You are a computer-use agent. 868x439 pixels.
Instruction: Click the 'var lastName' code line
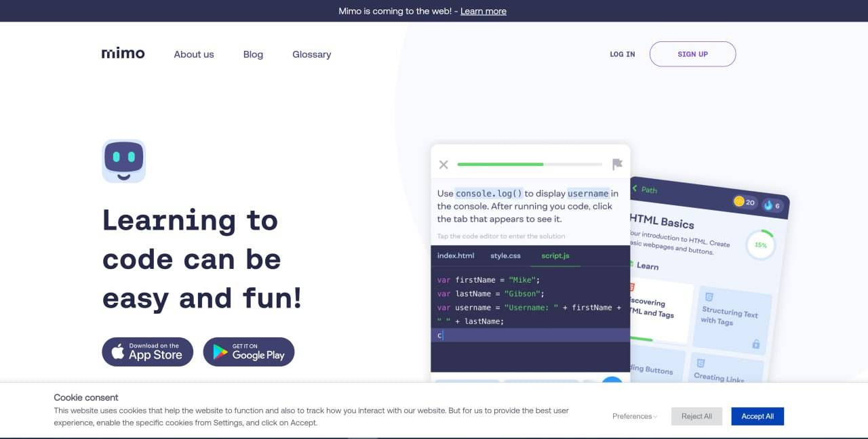tap(491, 293)
